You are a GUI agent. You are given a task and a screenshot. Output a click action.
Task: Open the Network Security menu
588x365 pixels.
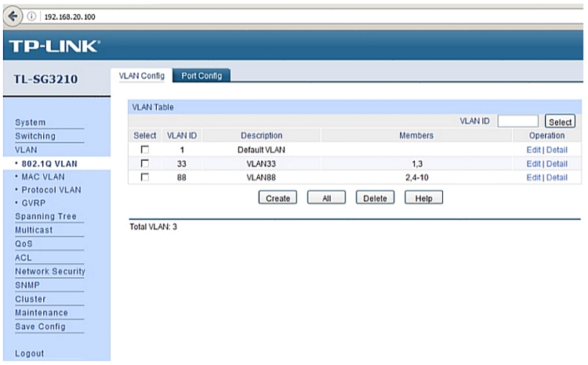[50, 271]
